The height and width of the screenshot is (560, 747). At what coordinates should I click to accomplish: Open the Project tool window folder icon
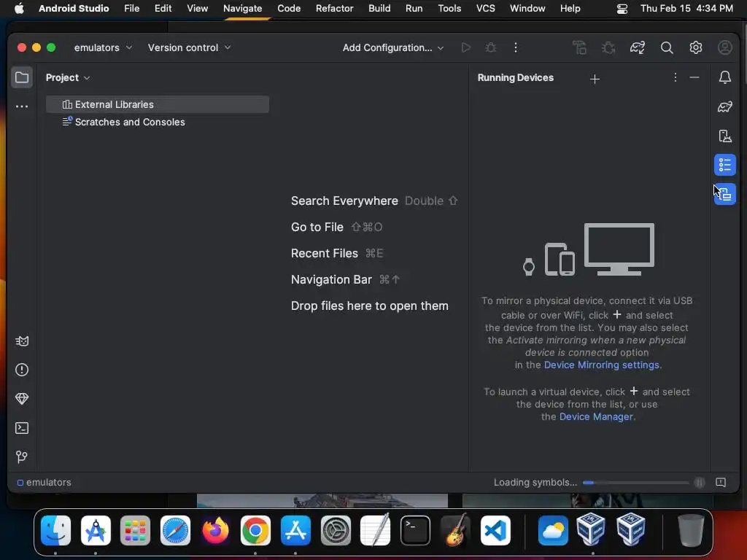coord(22,77)
